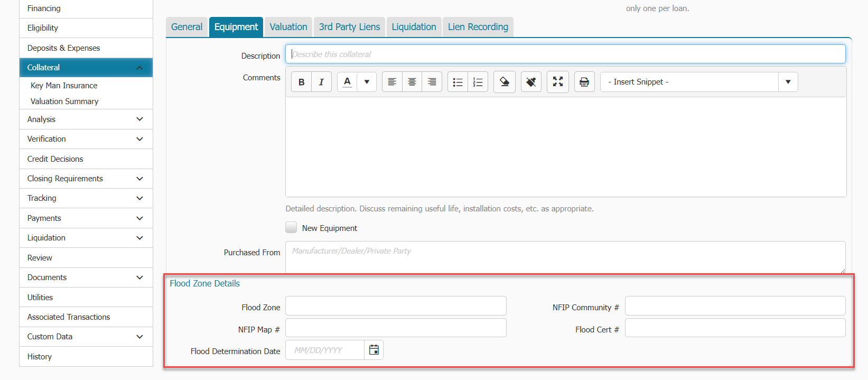
Task: Expand the Analysis sidebar section
Action: pyautogui.click(x=139, y=119)
